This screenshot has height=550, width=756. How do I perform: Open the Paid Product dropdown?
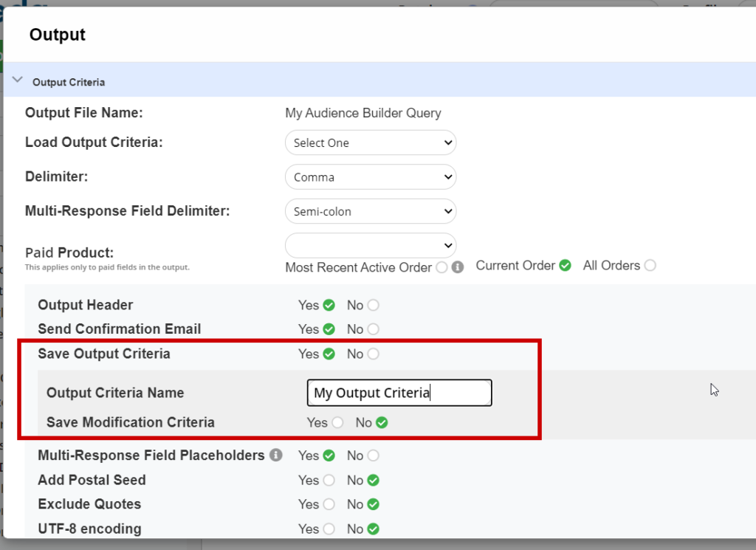[370, 245]
